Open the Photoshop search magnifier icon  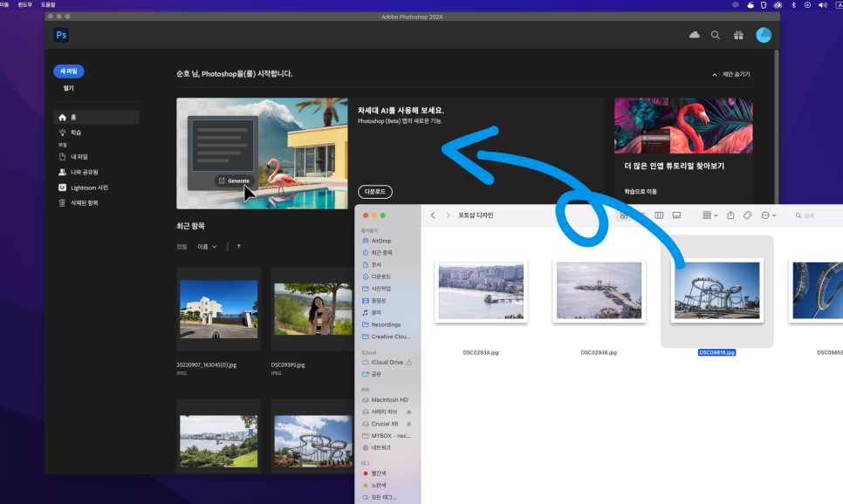tap(715, 35)
